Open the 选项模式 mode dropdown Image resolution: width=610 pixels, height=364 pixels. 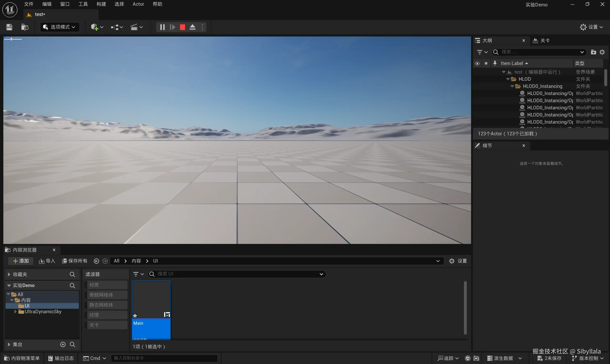pyautogui.click(x=59, y=27)
